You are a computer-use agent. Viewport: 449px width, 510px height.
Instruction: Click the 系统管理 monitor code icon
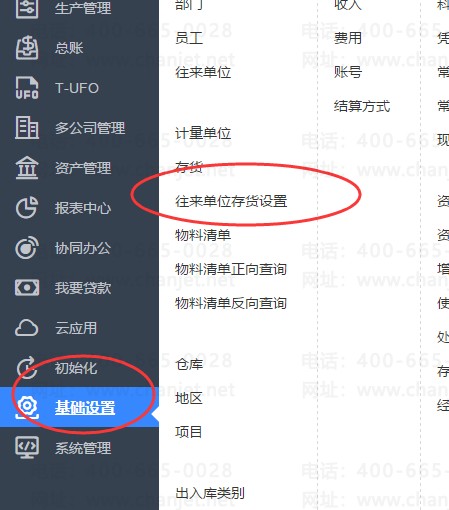[x=27, y=448]
